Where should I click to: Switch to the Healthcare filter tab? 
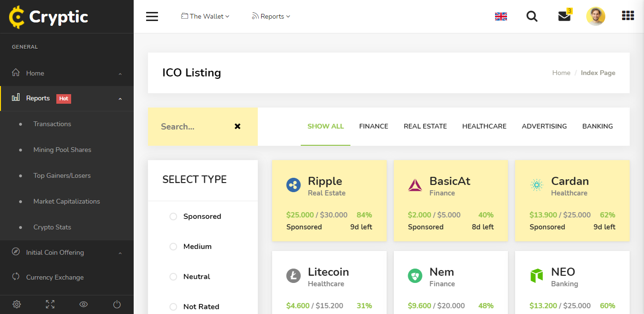point(484,126)
